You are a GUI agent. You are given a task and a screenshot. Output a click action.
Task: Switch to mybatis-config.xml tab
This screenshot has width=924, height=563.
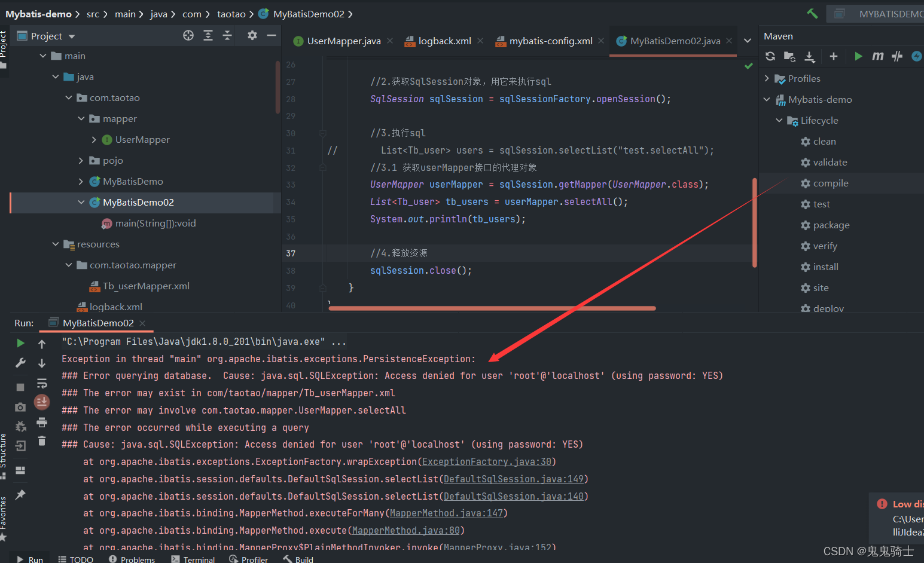(550, 41)
